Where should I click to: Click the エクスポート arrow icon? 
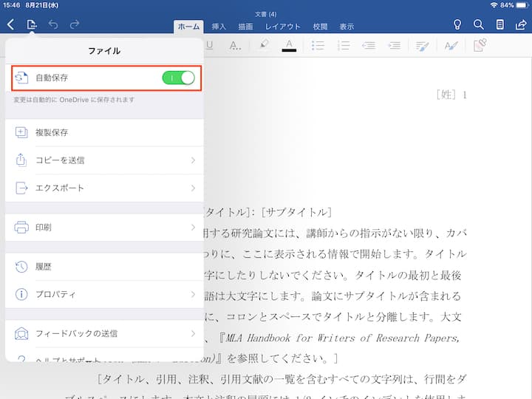coord(21,188)
